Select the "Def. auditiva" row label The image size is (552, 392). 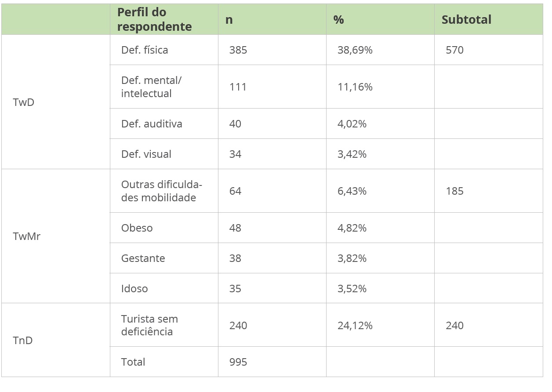(152, 124)
